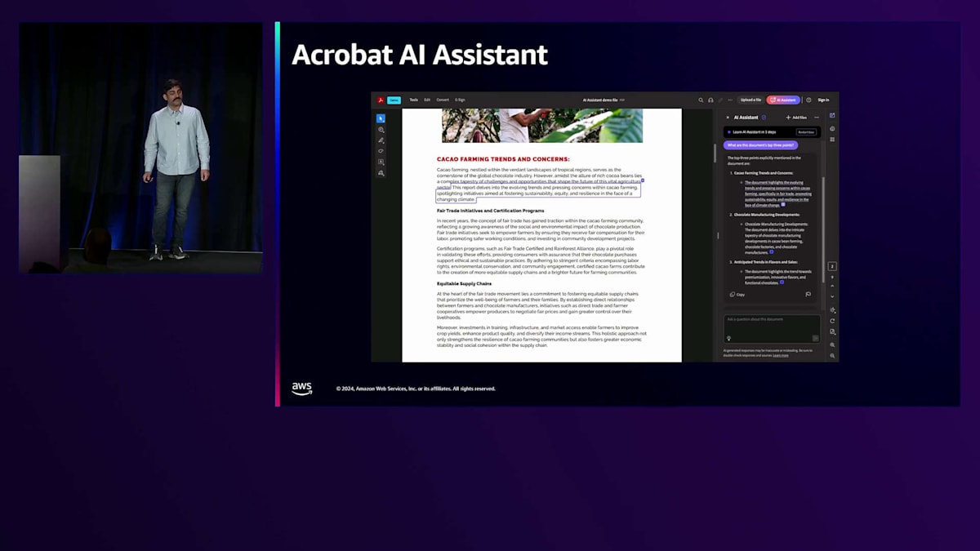Click the Learn more link
980x551 pixels.
(x=781, y=356)
